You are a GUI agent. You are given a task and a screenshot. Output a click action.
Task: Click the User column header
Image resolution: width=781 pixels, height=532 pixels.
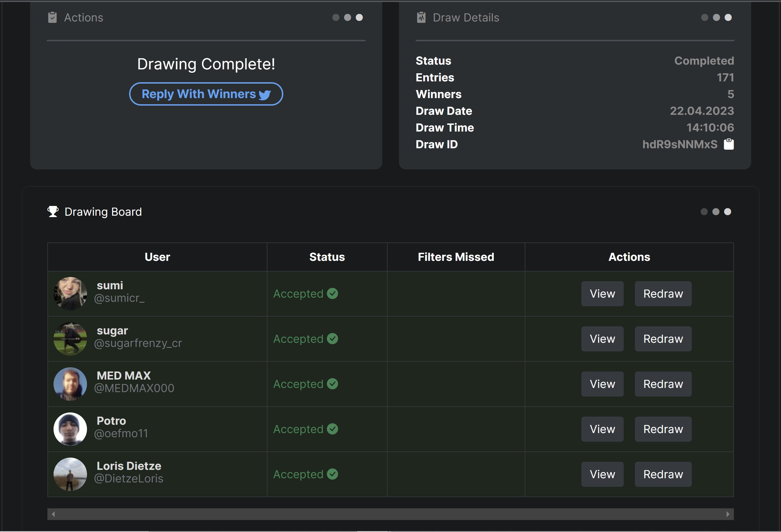(157, 257)
